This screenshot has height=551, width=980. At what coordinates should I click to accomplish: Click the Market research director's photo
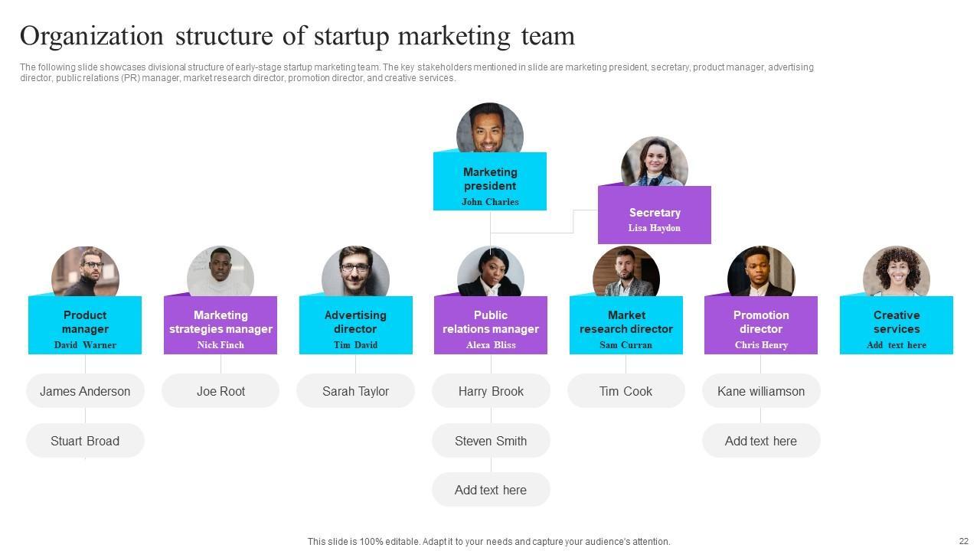pos(626,272)
